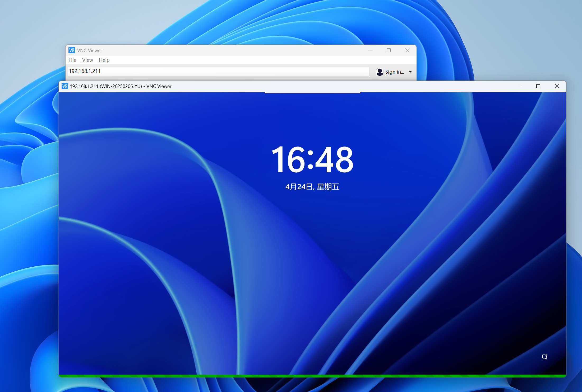Open the File menu

pyautogui.click(x=72, y=60)
